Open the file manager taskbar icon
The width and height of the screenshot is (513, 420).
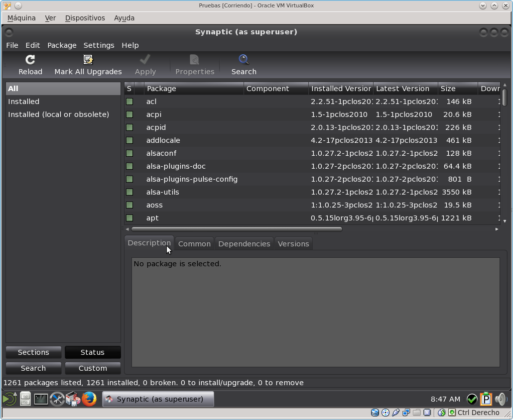[25, 399]
